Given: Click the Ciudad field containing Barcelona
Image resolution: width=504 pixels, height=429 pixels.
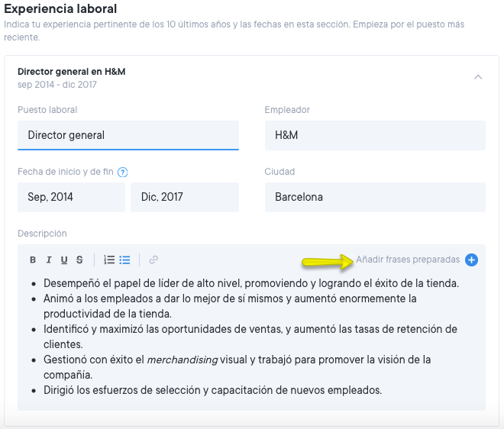Looking at the screenshot, I should (374, 197).
